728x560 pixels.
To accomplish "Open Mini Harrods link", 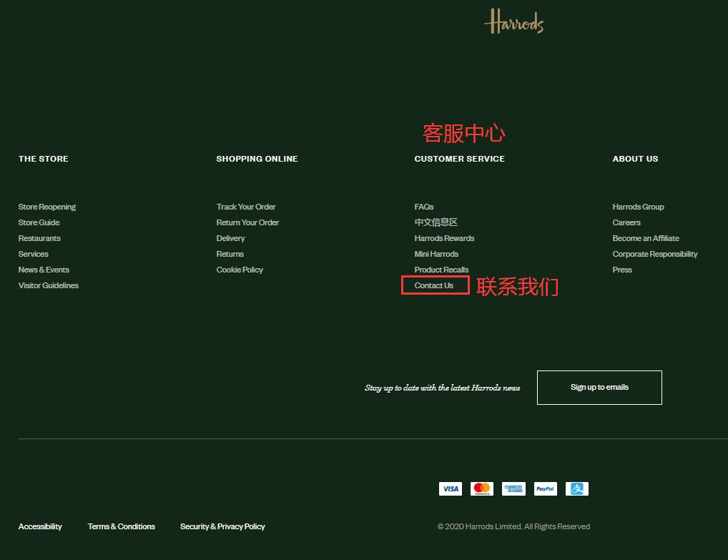I will (436, 254).
